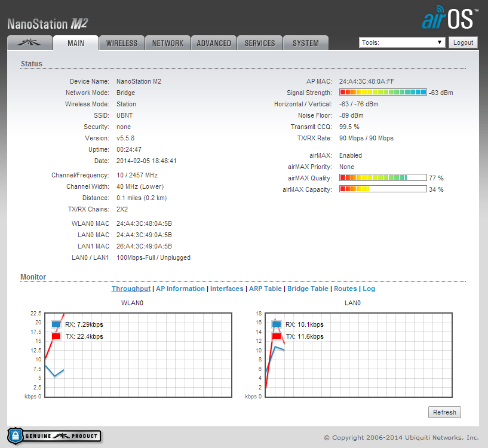The image size is (488, 448).
Task: Click channel value 10 / 2457 MHz
Action: tap(137, 175)
